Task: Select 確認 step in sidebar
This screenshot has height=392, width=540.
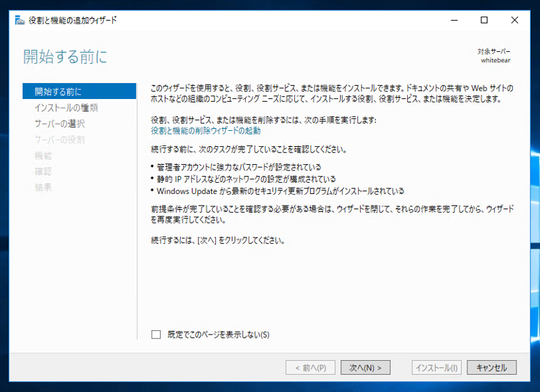Action: [x=43, y=171]
